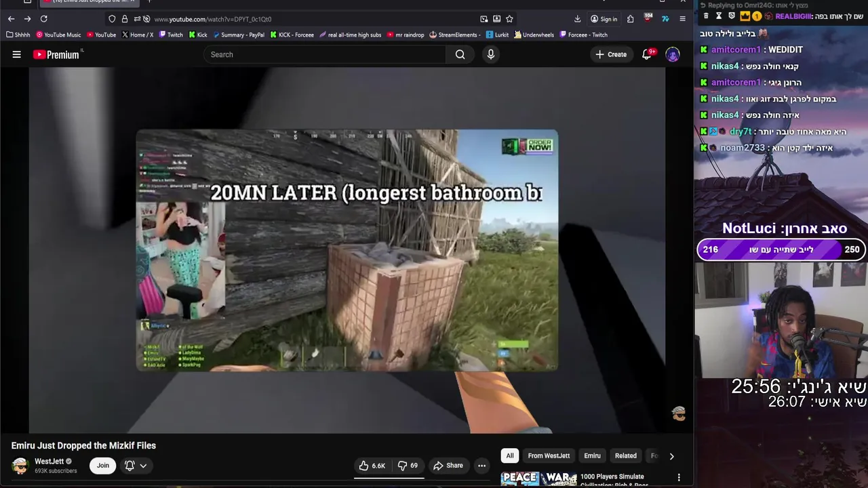The height and width of the screenshot is (488, 868).
Task: Go forward in the browser
Action: click(x=27, y=19)
